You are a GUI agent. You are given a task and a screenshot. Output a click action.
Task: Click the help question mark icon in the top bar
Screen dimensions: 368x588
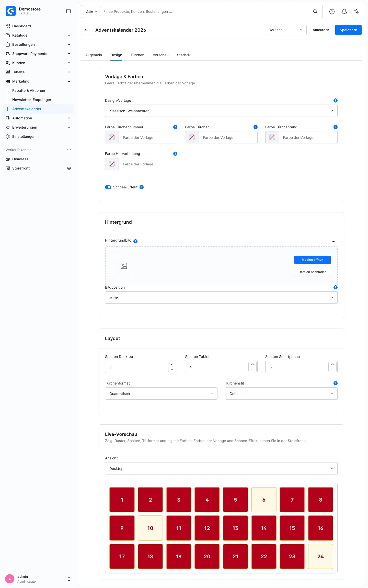332,12
